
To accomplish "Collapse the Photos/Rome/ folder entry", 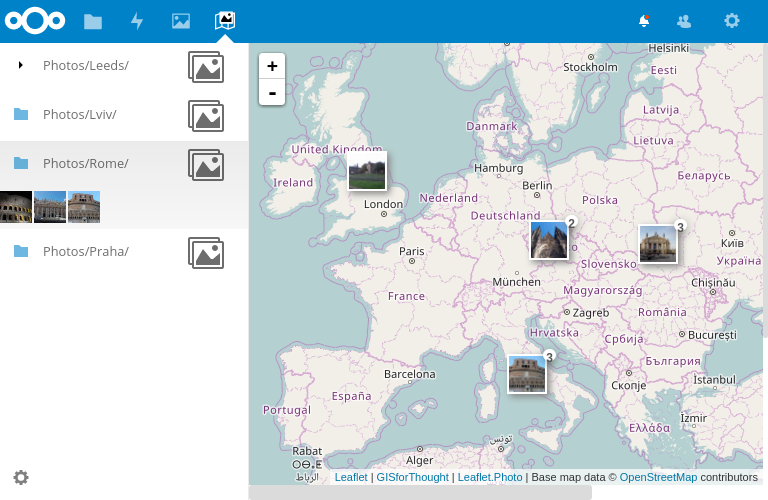I will [86, 164].
